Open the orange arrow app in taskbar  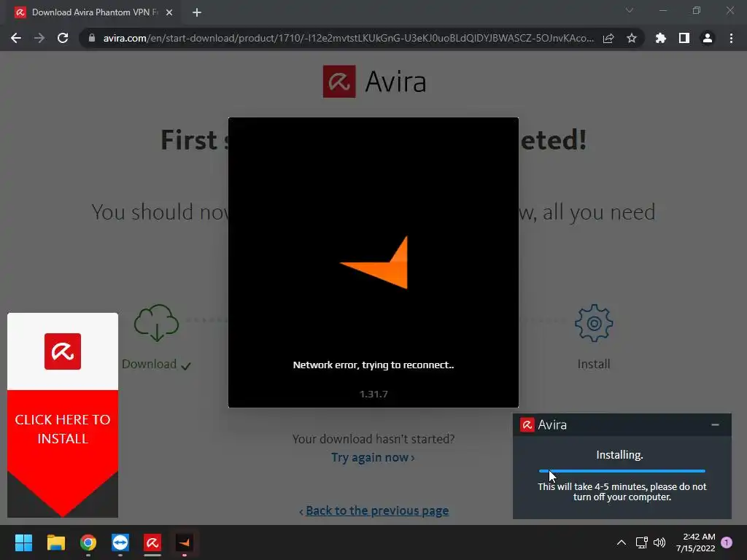[x=185, y=542]
